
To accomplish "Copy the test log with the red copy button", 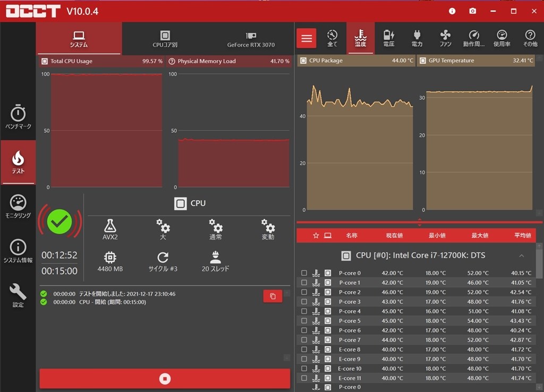I will click(x=273, y=296).
